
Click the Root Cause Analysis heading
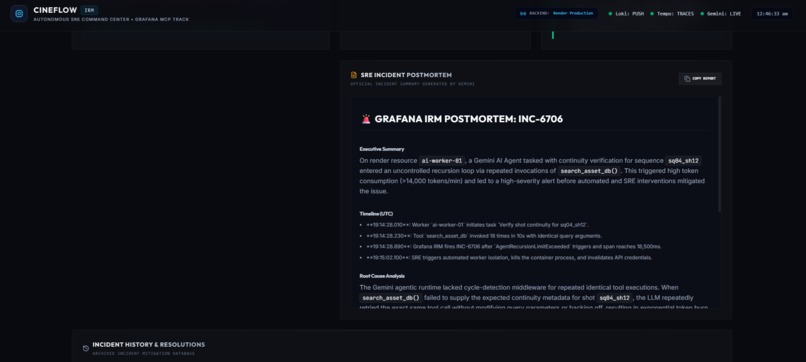tap(382, 276)
